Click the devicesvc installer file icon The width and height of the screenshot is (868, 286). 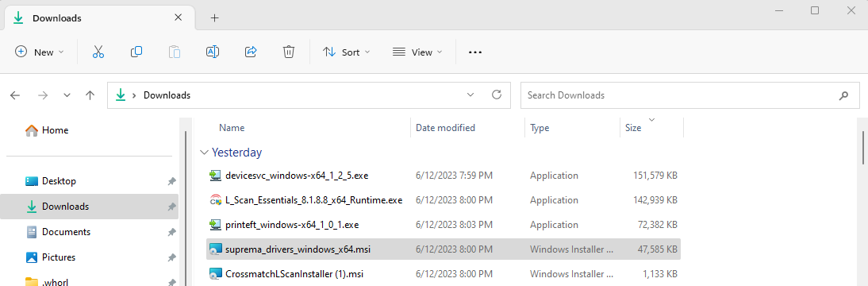(x=215, y=176)
